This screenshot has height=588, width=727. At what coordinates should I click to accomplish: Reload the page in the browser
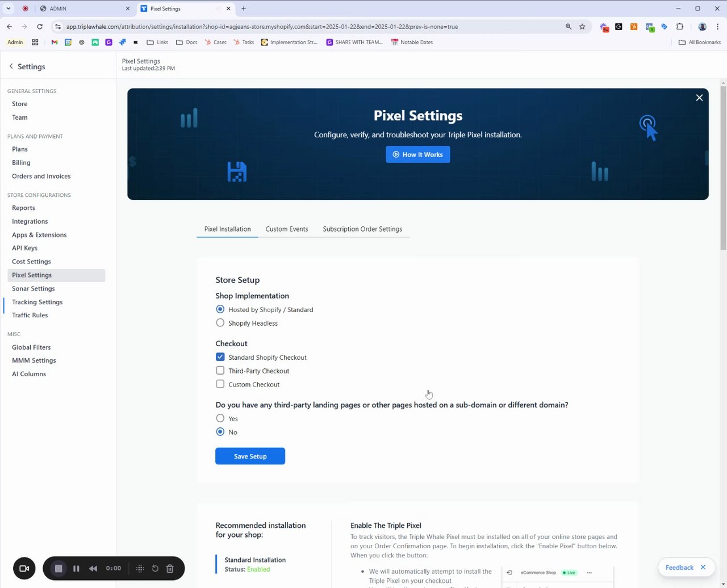(x=40, y=26)
